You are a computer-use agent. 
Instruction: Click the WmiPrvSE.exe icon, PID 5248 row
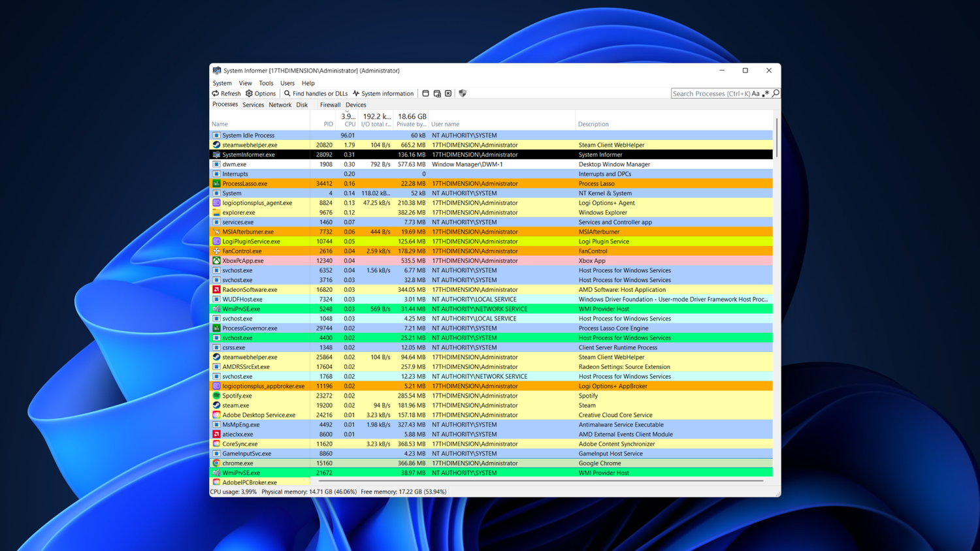tap(216, 309)
